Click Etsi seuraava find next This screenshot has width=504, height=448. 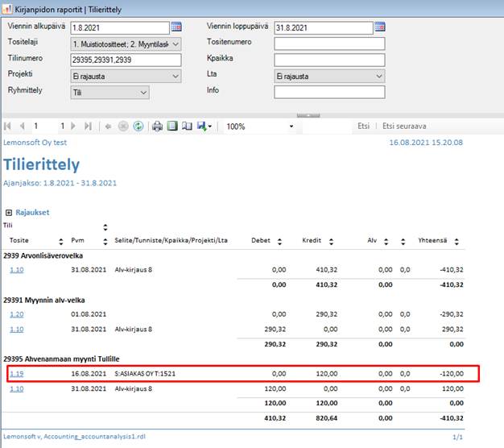click(x=403, y=127)
